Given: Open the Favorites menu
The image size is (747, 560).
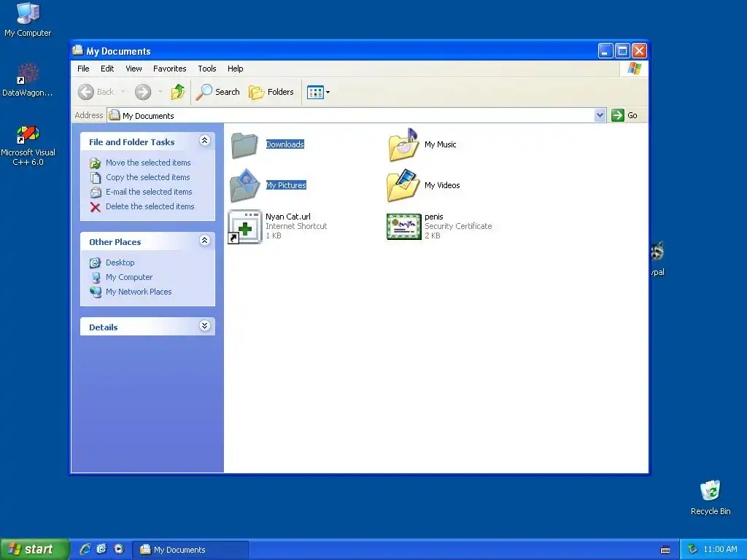Looking at the screenshot, I should coord(169,69).
